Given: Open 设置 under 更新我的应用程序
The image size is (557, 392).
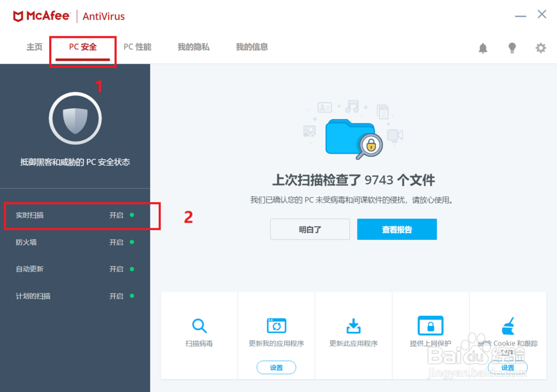Looking at the screenshot, I should click(276, 367).
